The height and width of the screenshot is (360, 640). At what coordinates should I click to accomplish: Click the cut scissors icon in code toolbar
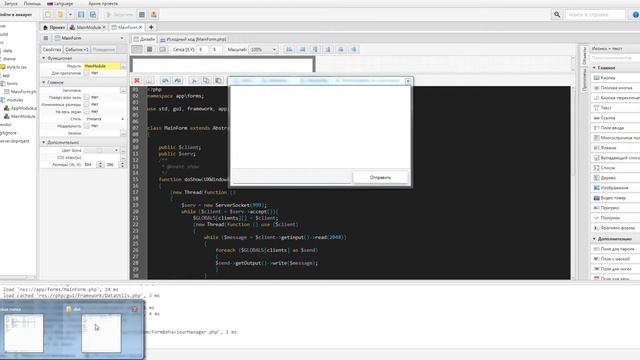[194, 80]
